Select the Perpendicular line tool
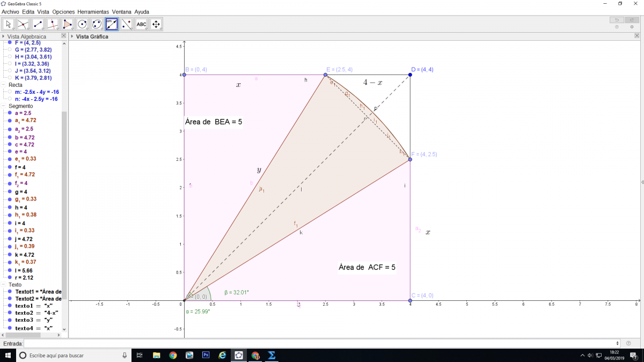 click(x=53, y=24)
